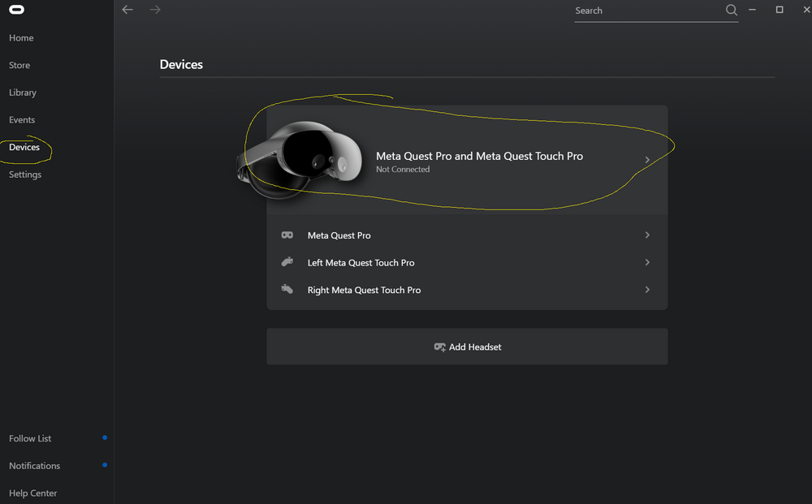Click the Follow List blue notification dot
812x504 pixels.
105,437
